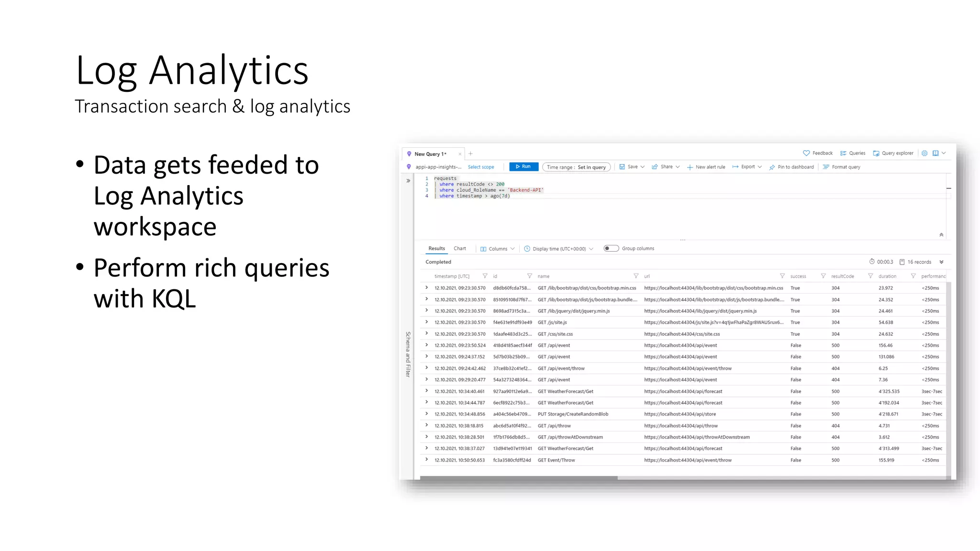The image size is (980, 551).
Task: Open the Share dropdown arrow
Action: (x=678, y=167)
